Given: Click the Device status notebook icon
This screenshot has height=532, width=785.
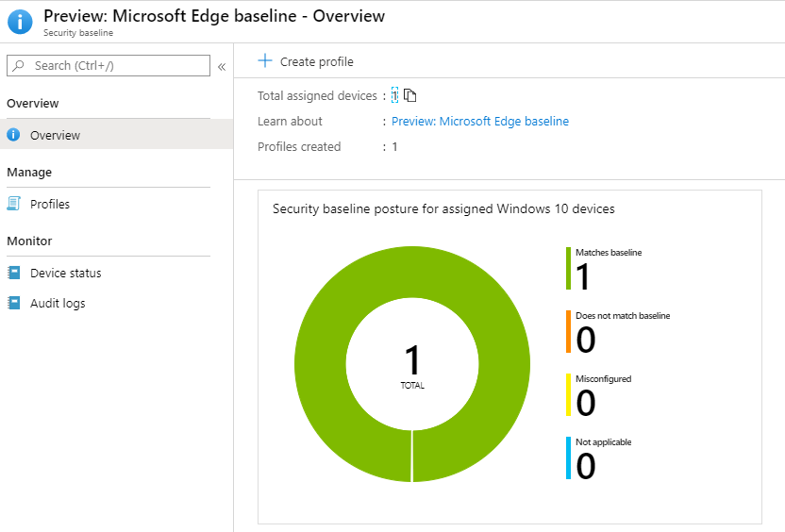Looking at the screenshot, I should [x=13, y=273].
